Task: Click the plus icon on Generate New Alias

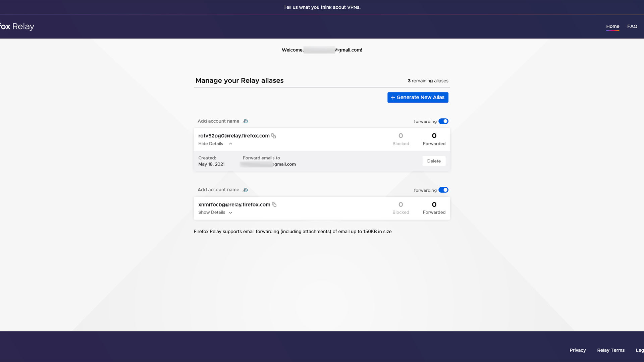Action: (393, 98)
